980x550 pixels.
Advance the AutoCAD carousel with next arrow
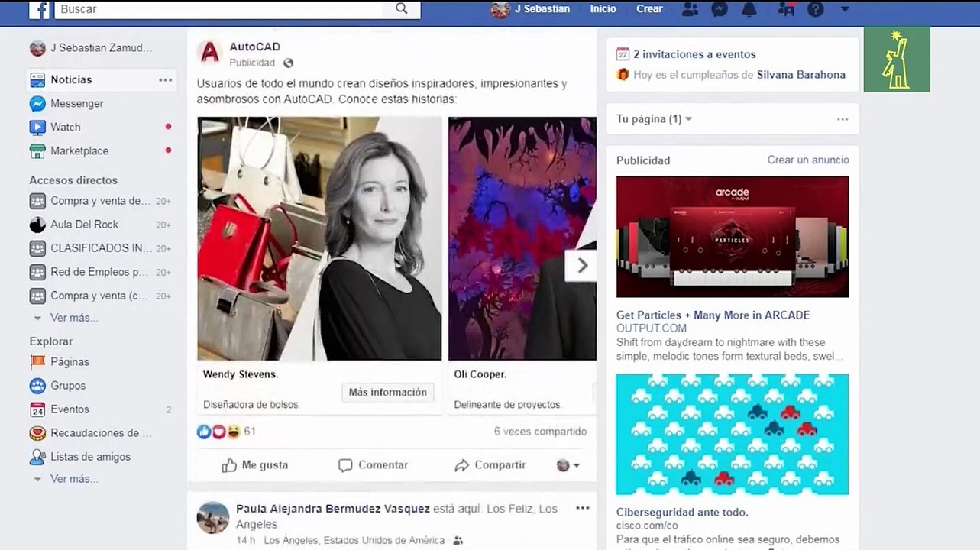click(581, 266)
